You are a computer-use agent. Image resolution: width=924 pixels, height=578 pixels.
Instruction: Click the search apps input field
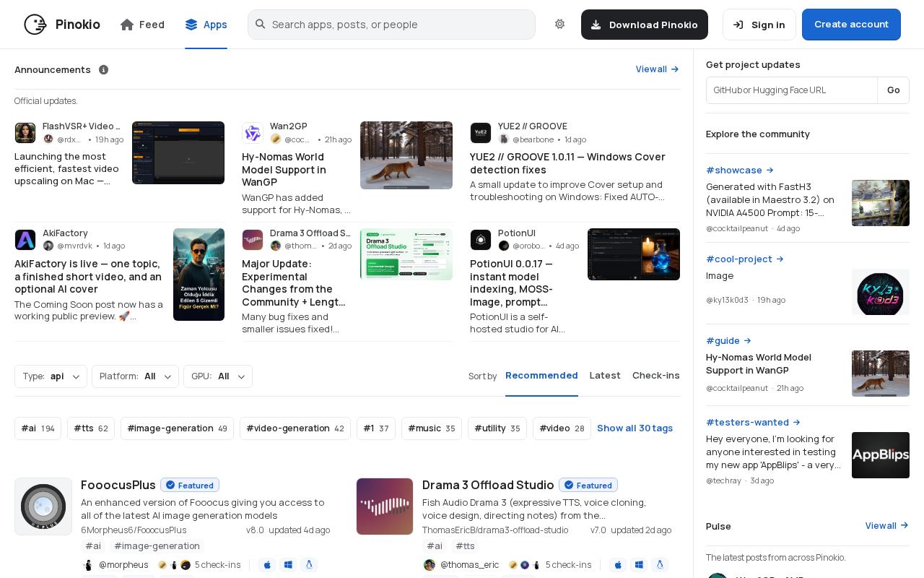pos(391,25)
